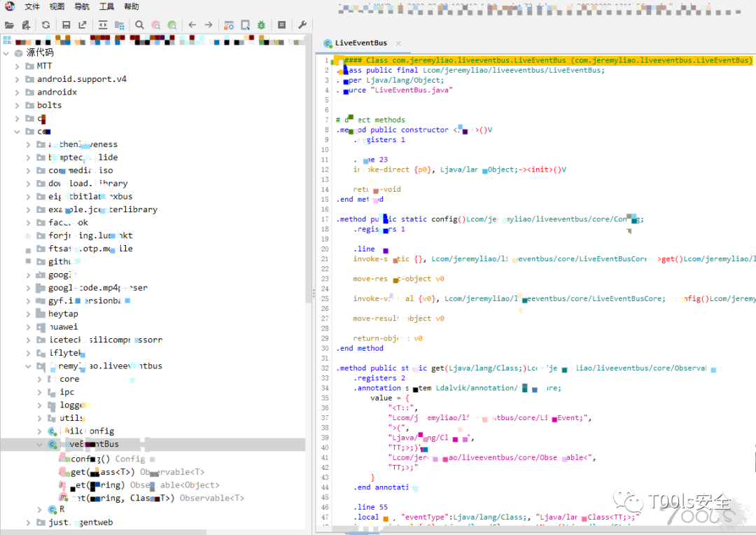
Task: Select android.support.v4 in the tree
Action: [x=81, y=79]
